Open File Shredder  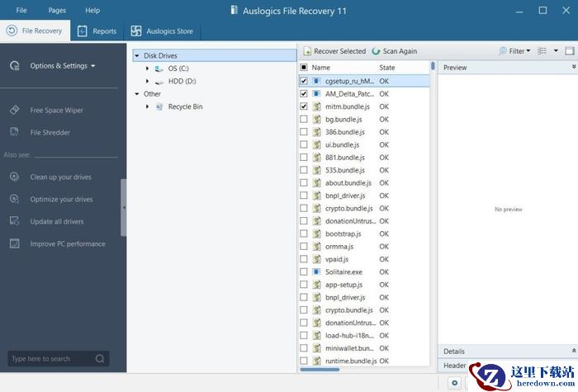click(50, 132)
